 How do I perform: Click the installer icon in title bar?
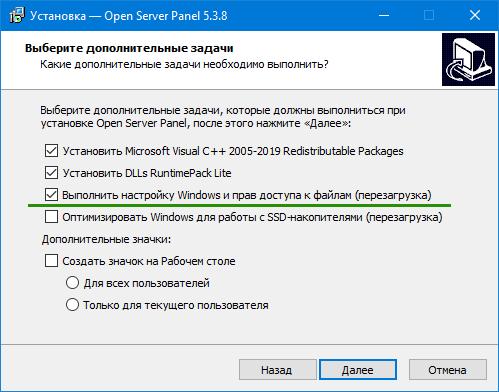coord(16,15)
